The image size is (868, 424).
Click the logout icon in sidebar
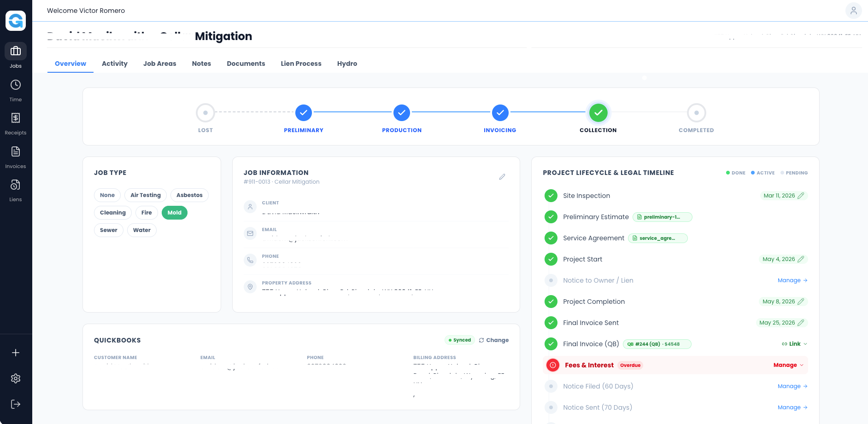pyautogui.click(x=16, y=404)
